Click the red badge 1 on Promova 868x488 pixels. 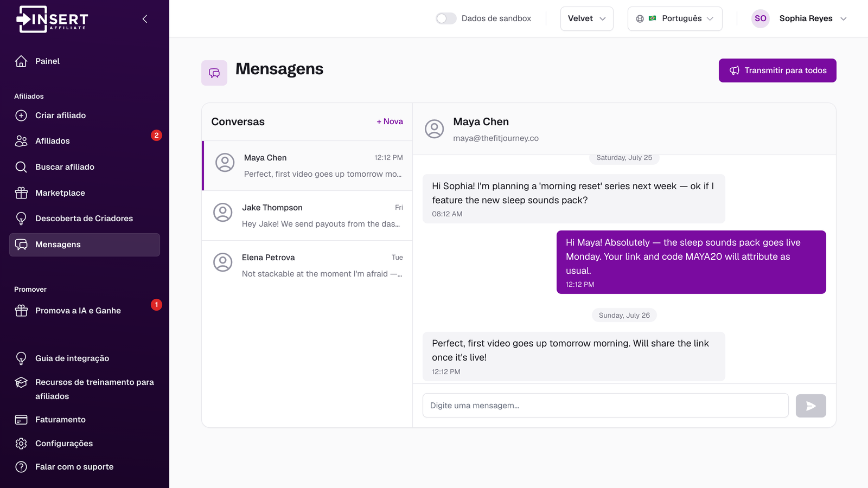(x=156, y=305)
